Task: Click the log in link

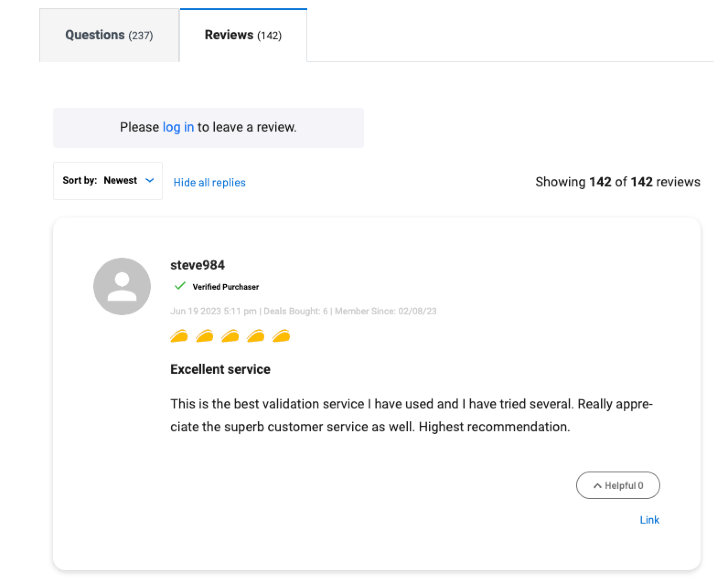Action: click(x=178, y=127)
